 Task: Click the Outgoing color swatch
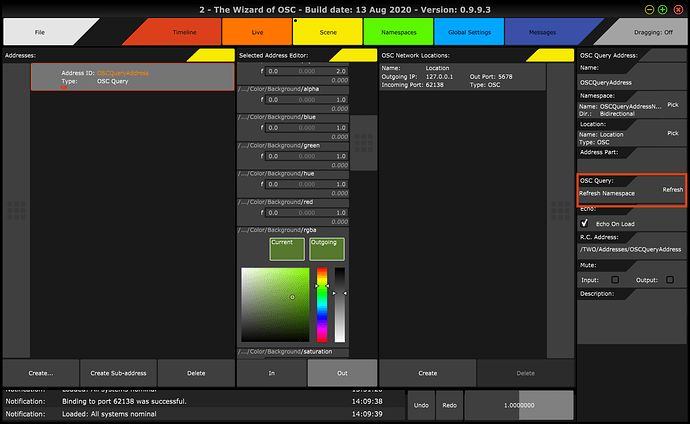click(327, 249)
